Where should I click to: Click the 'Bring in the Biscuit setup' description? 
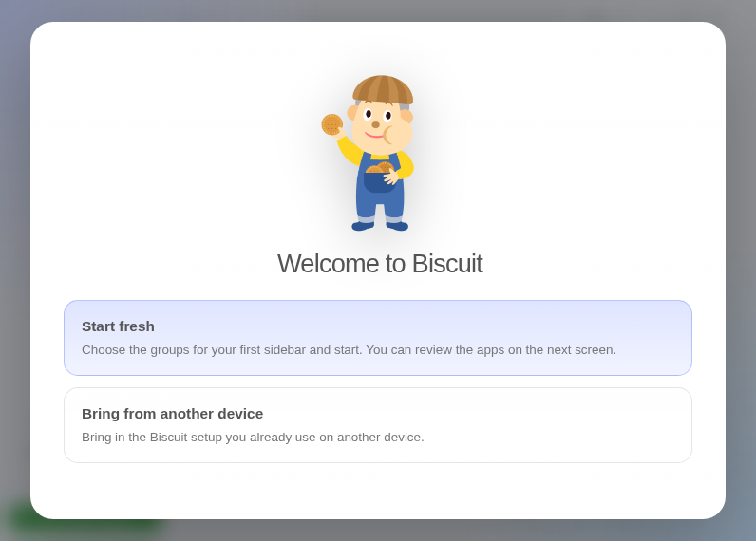coord(253,437)
